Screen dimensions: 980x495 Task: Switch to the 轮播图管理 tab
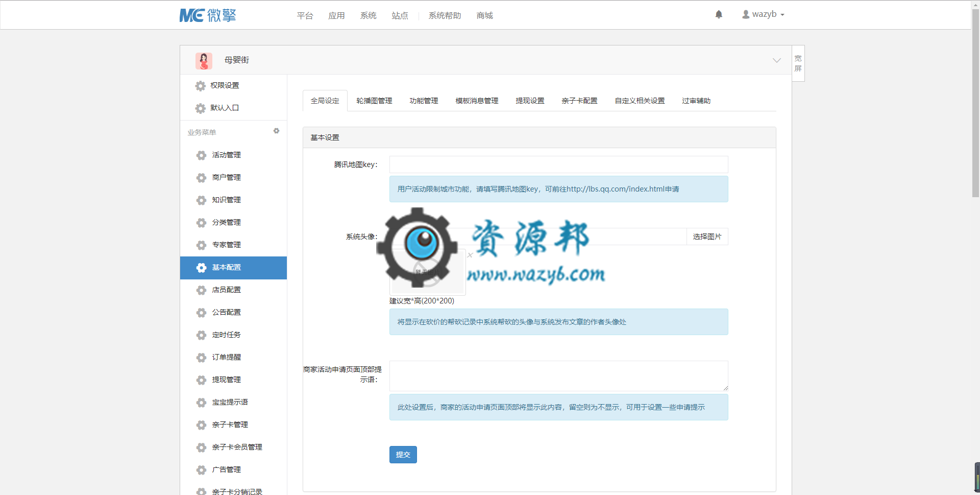point(374,101)
